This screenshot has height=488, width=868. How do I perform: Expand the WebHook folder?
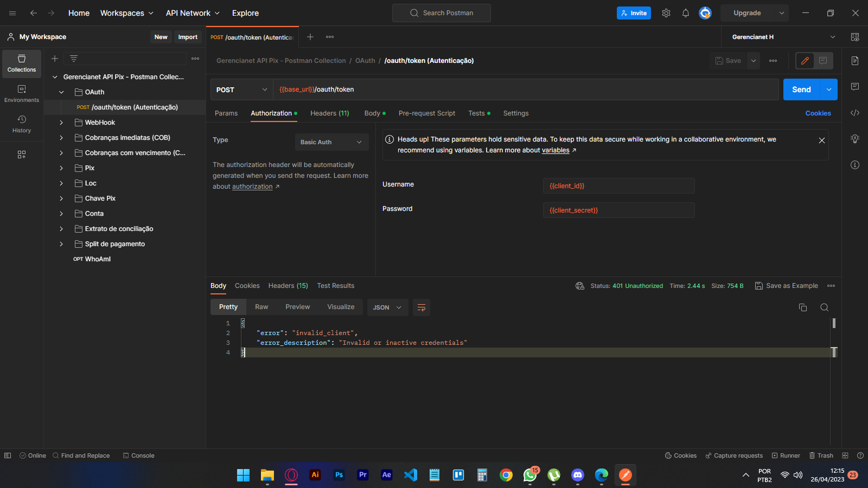[x=61, y=123]
